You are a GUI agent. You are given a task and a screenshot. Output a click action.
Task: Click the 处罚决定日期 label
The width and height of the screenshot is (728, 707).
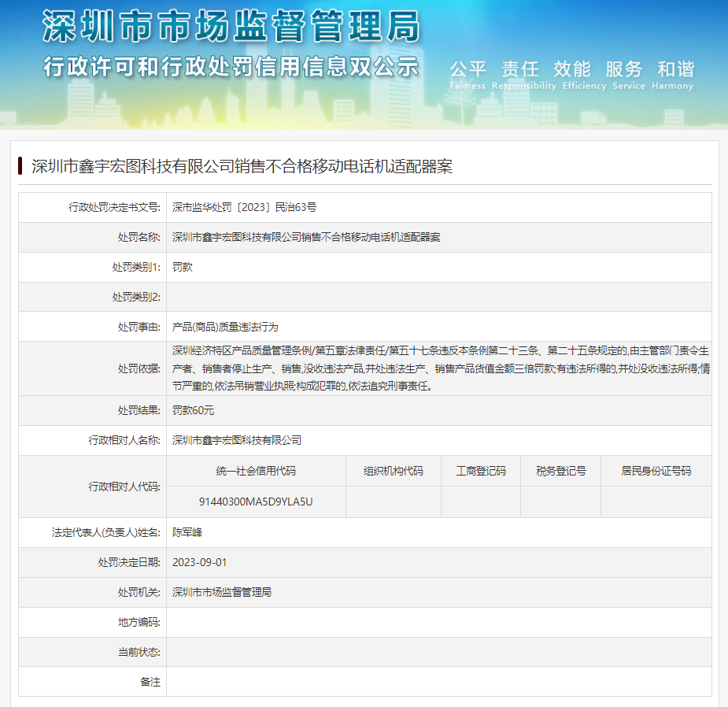click(x=129, y=563)
